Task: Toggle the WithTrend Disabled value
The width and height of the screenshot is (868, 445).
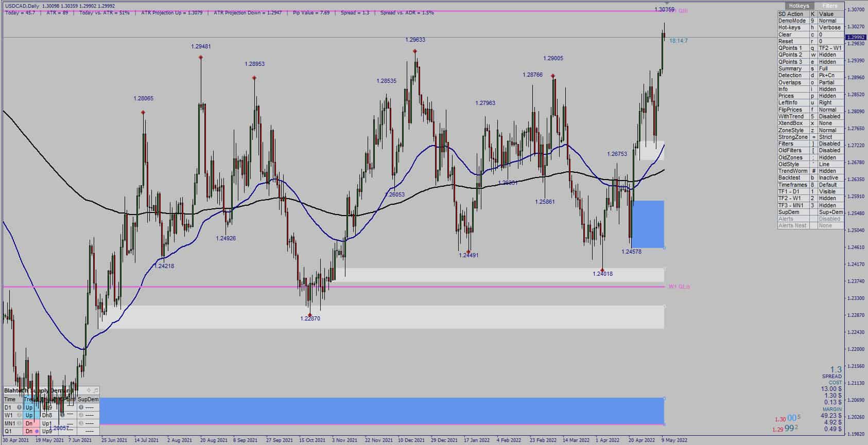Action: (x=830, y=116)
